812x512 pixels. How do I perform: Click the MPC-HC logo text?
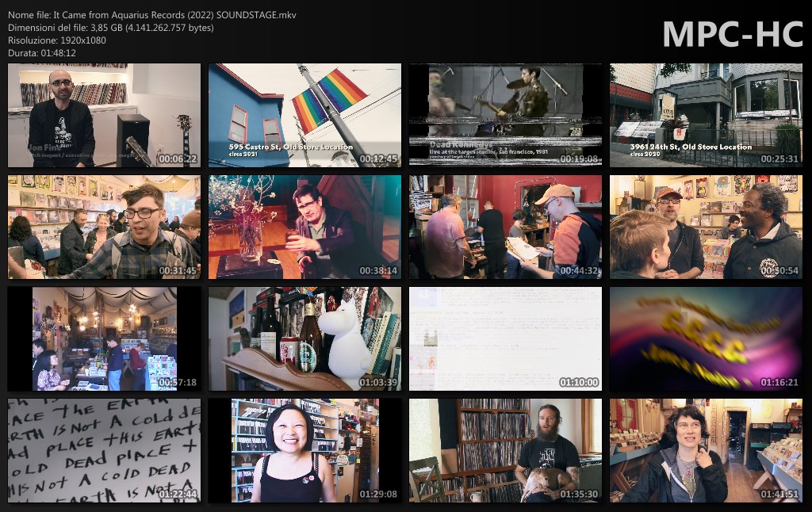(x=732, y=32)
